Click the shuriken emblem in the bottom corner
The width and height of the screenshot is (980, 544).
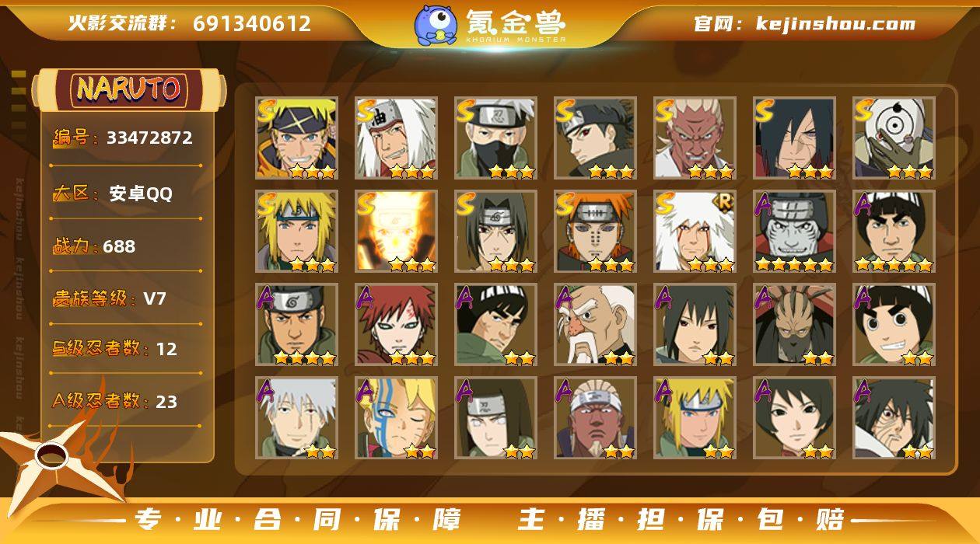tap(58, 462)
